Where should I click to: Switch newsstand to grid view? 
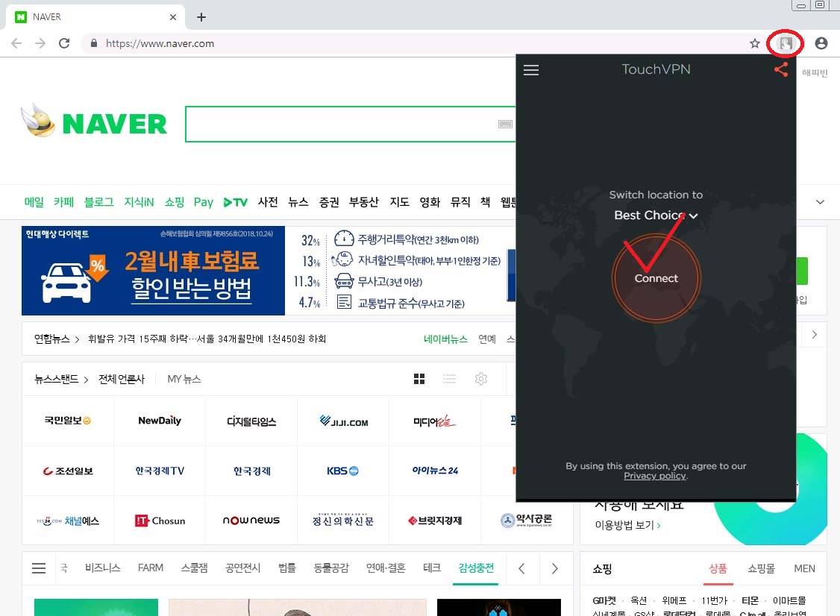(x=419, y=380)
